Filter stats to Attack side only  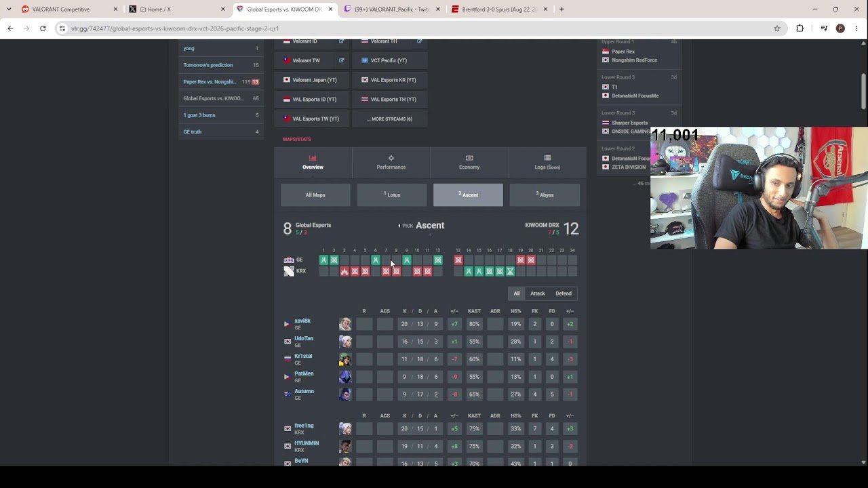pyautogui.click(x=538, y=293)
